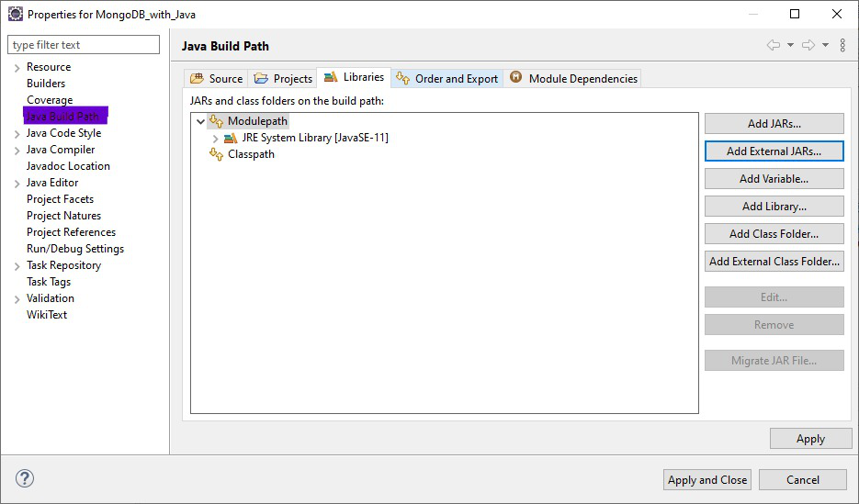859x504 pixels.
Task: Focus the type filter text field
Action: (84, 45)
